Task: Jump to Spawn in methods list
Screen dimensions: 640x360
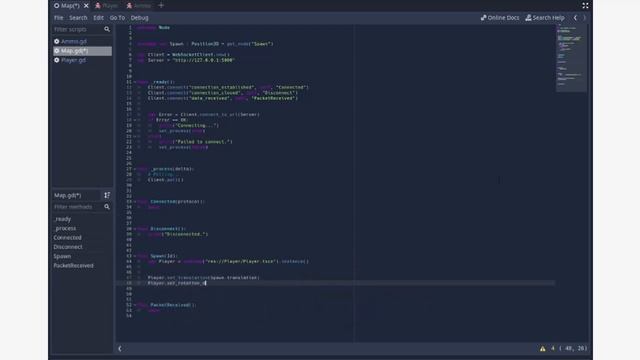Action: pos(62,256)
